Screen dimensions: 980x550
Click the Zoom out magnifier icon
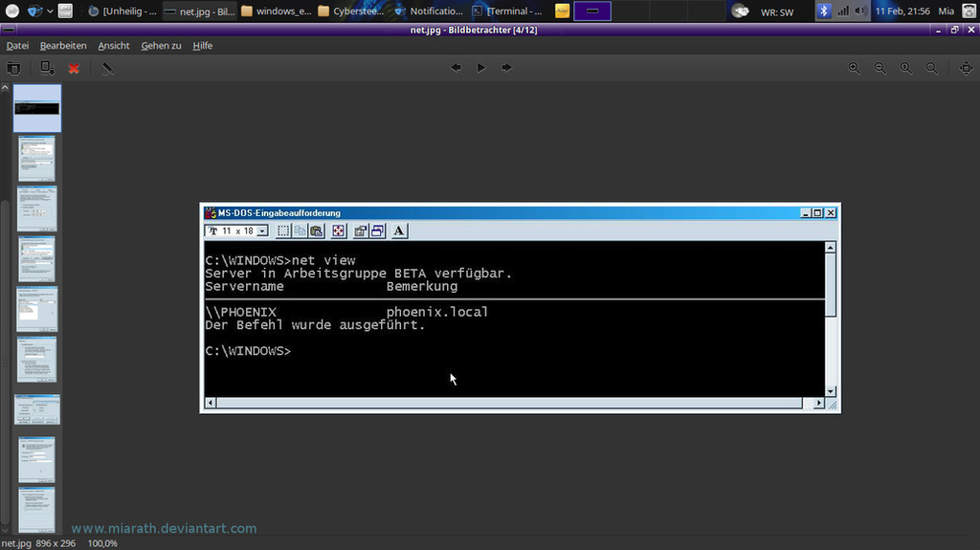[880, 68]
